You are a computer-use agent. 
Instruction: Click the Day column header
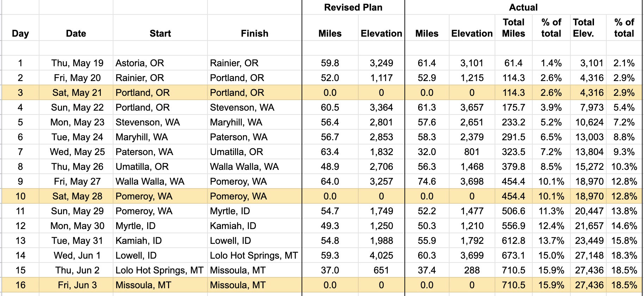coord(20,33)
